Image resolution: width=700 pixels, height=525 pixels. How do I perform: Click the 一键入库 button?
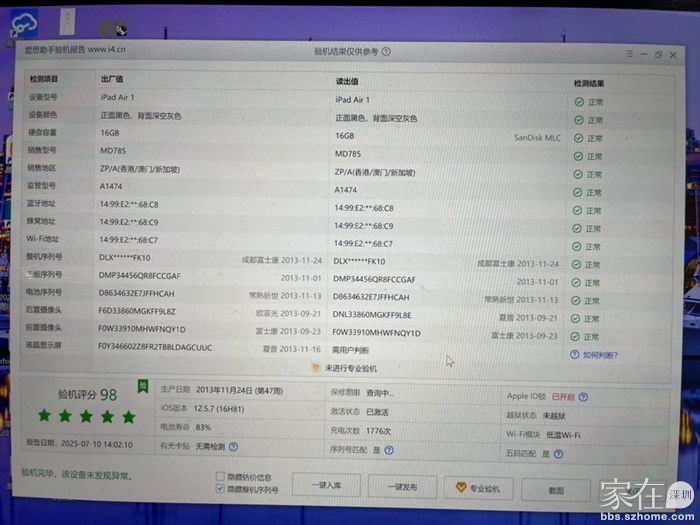tap(326, 487)
